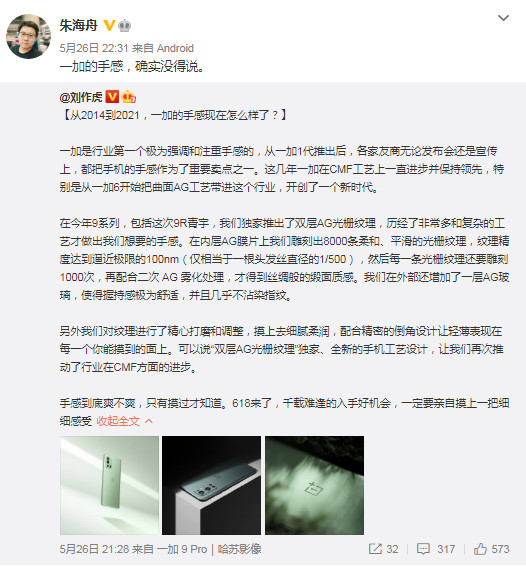Open @刘作虎 profile link

click(81, 97)
